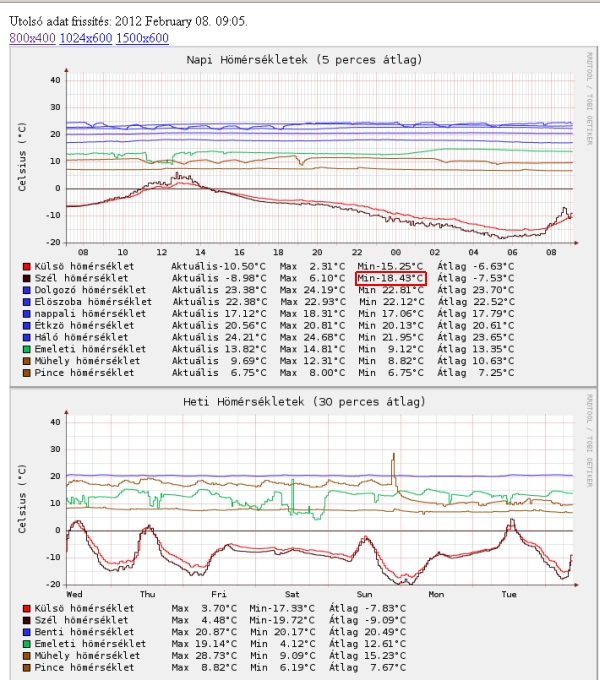Click the Dolgozó hőmérséklet color swatch
The height and width of the screenshot is (680, 600).
(25, 289)
